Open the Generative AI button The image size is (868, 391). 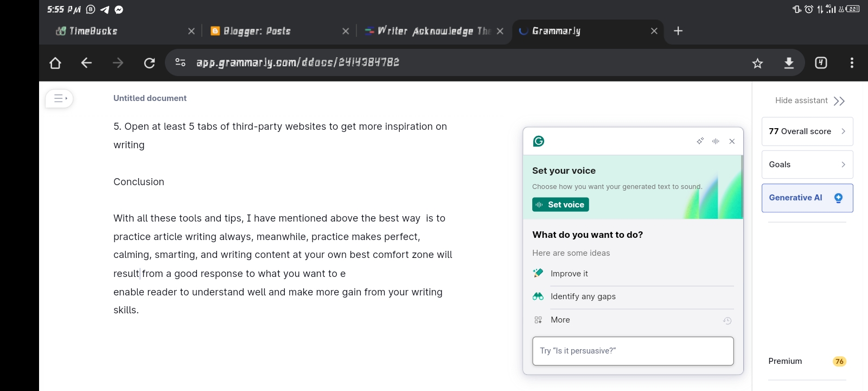coord(807,198)
